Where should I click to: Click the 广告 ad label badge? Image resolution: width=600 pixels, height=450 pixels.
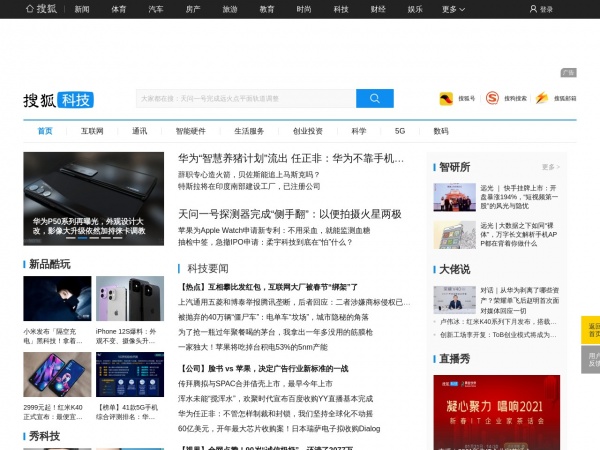(569, 73)
